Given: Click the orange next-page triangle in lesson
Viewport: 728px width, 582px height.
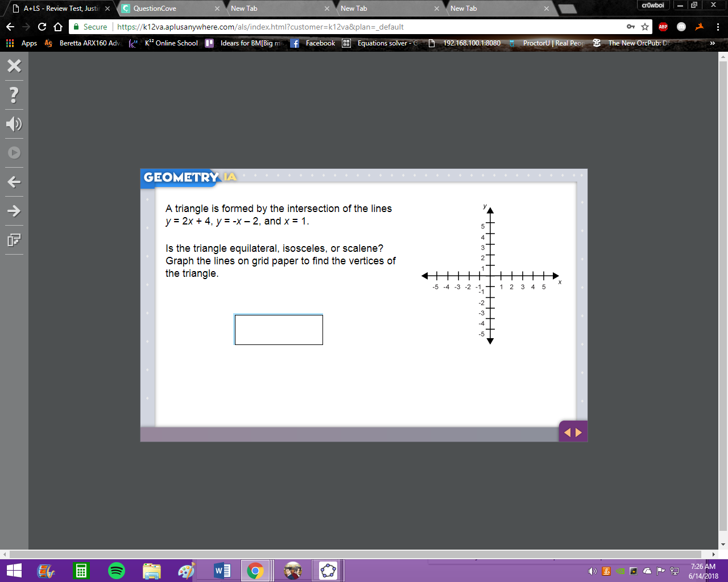Looking at the screenshot, I should click(579, 433).
